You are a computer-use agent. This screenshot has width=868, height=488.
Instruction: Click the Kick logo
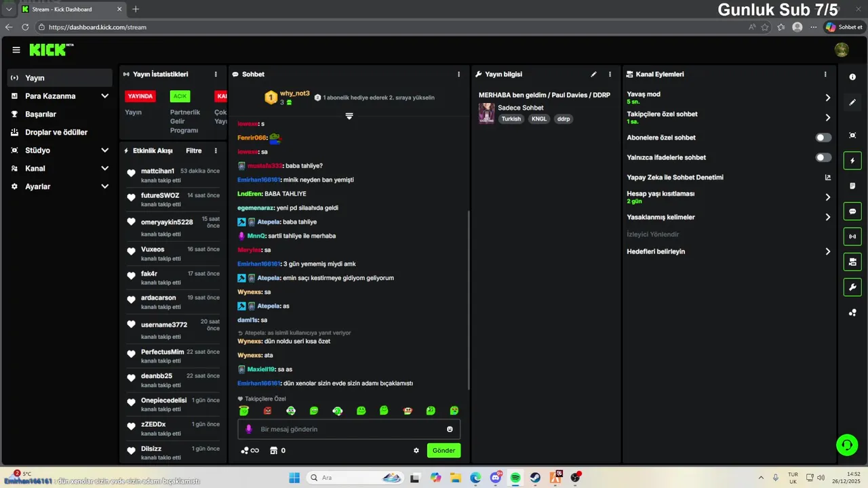pos(51,49)
